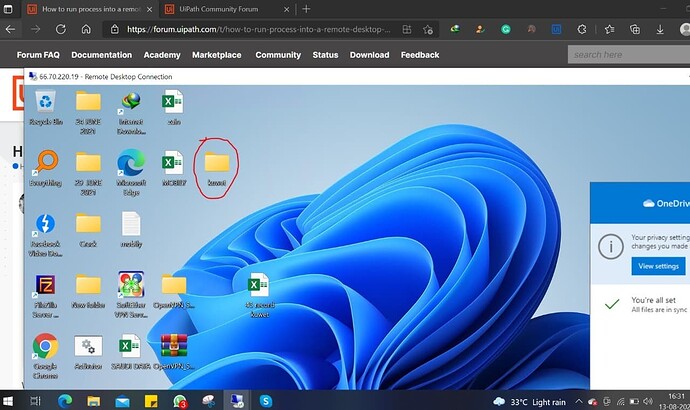Open the Academy menu item

click(x=162, y=55)
